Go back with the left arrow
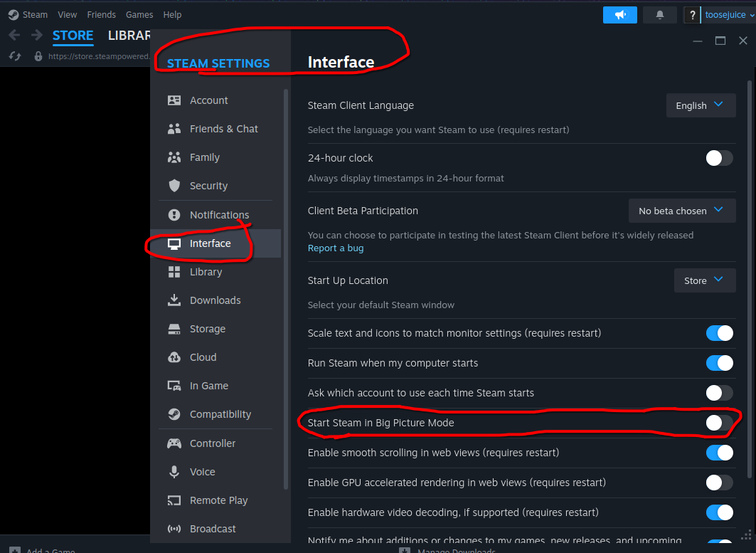Viewport: 756px width, 553px height. pyautogui.click(x=14, y=35)
